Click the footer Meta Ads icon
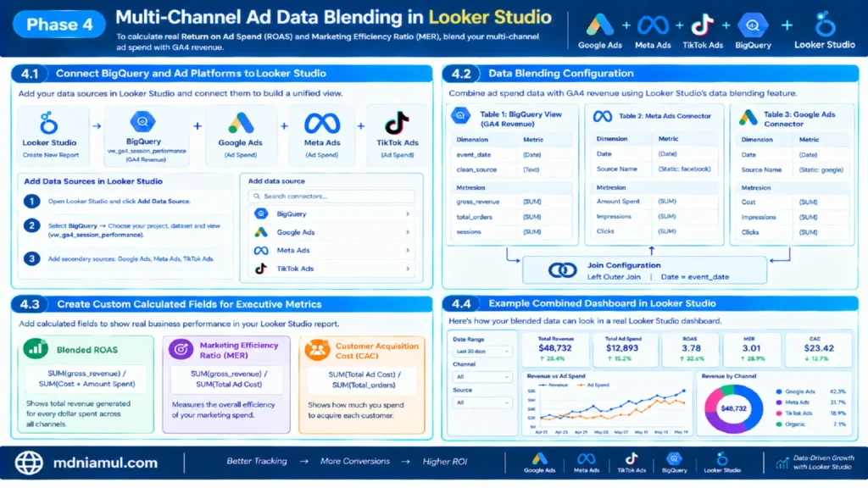Screen dimensions: 868x488 [x=587, y=458]
